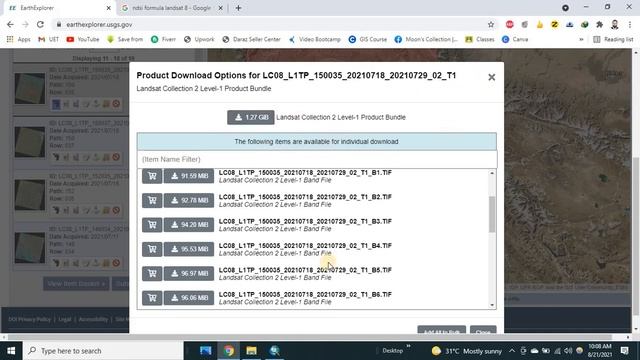This screenshot has height=360, width=640.
Task: Close the ndsi formula Google tab
Action: click(220, 8)
